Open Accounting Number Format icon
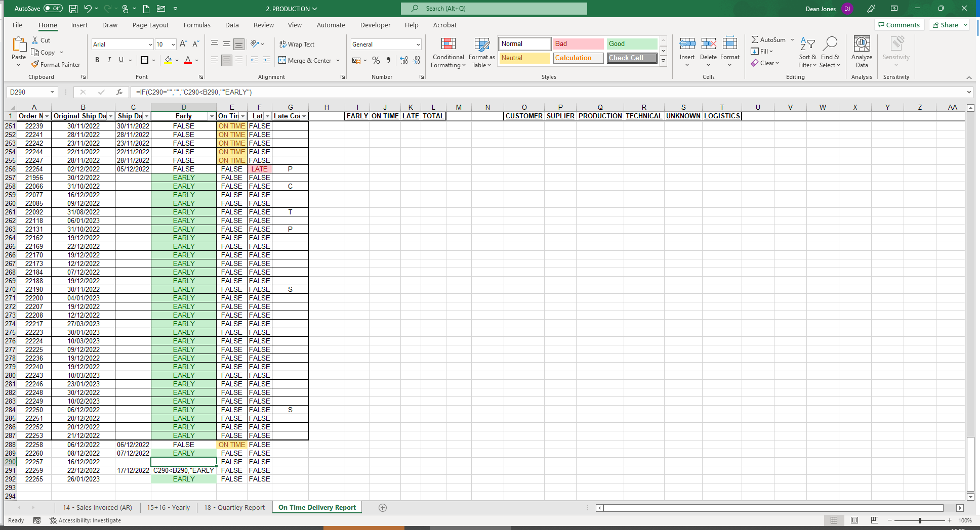Screen dimensions: 980x530 click(x=356, y=60)
